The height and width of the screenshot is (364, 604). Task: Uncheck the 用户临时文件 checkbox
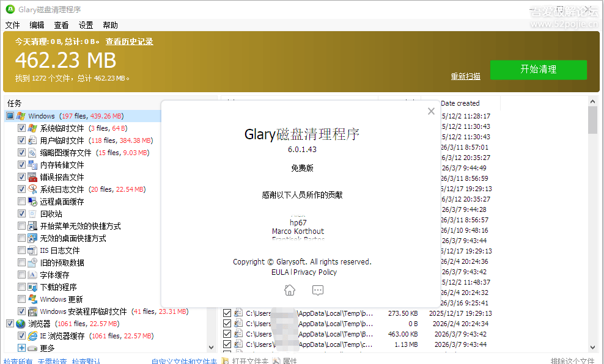(22, 140)
